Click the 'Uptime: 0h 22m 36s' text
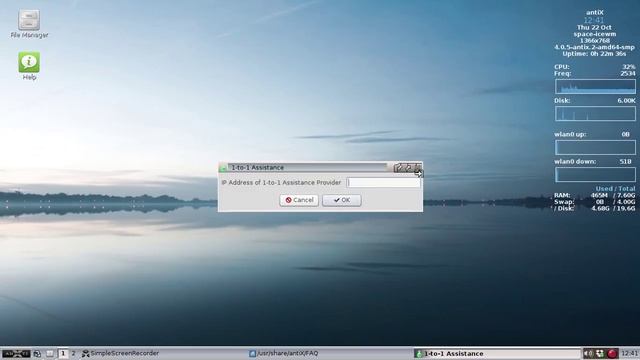 point(594,54)
